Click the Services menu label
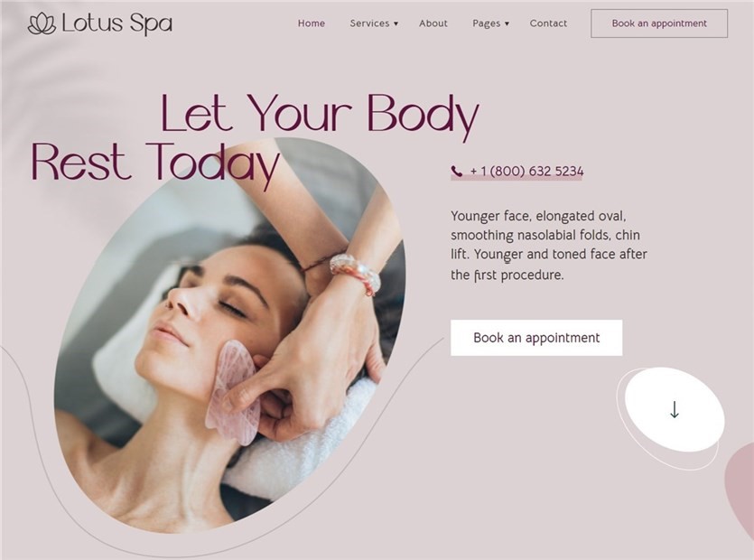The height and width of the screenshot is (560, 754). [369, 23]
